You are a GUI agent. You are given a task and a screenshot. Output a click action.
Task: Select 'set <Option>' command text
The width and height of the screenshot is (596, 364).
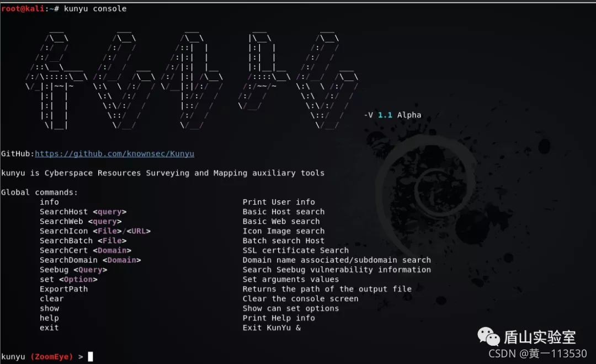click(68, 279)
